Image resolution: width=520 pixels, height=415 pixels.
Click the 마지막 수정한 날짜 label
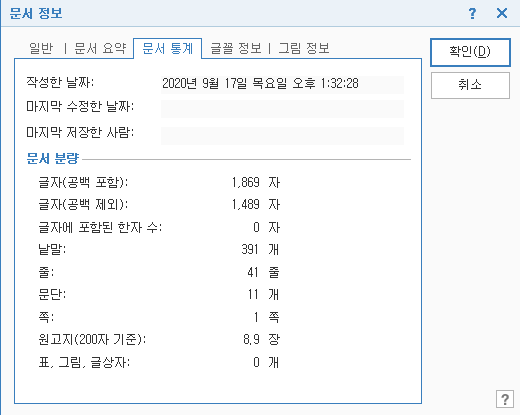click(80, 107)
